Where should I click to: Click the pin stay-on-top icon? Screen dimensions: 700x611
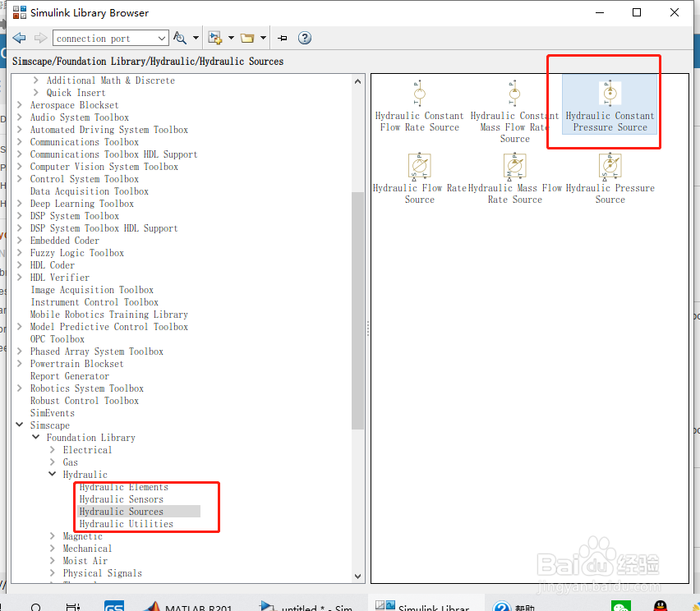283,38
